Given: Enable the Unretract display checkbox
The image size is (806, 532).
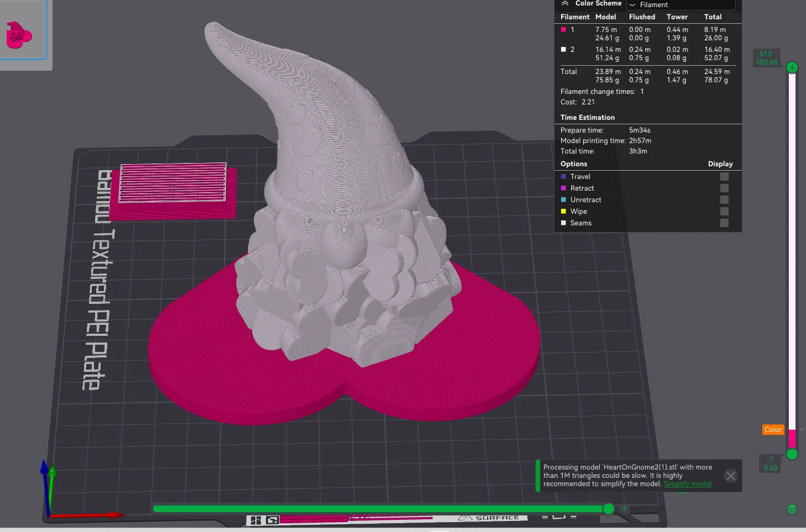Looking at the screenshot, I should coord(724,200).
